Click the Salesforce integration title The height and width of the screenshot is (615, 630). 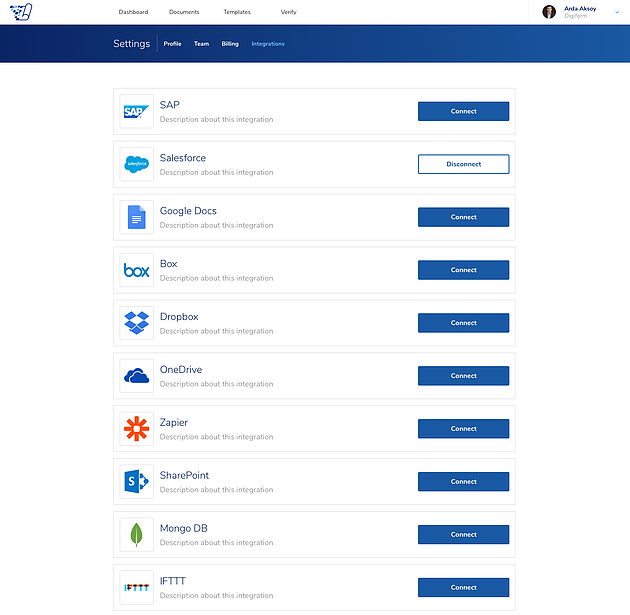[183, 158]
